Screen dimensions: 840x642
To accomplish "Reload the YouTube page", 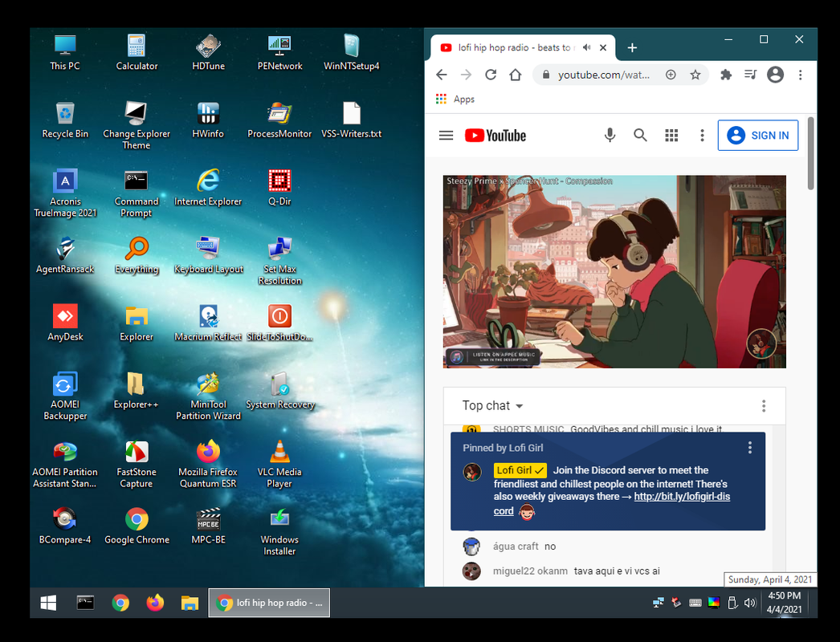I will click(x=490, y=75).
